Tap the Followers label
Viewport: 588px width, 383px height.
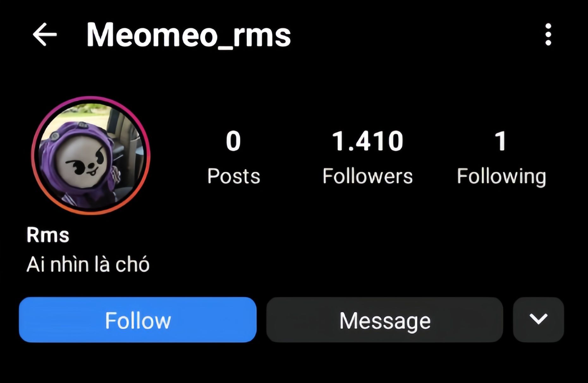click(368, 176)
